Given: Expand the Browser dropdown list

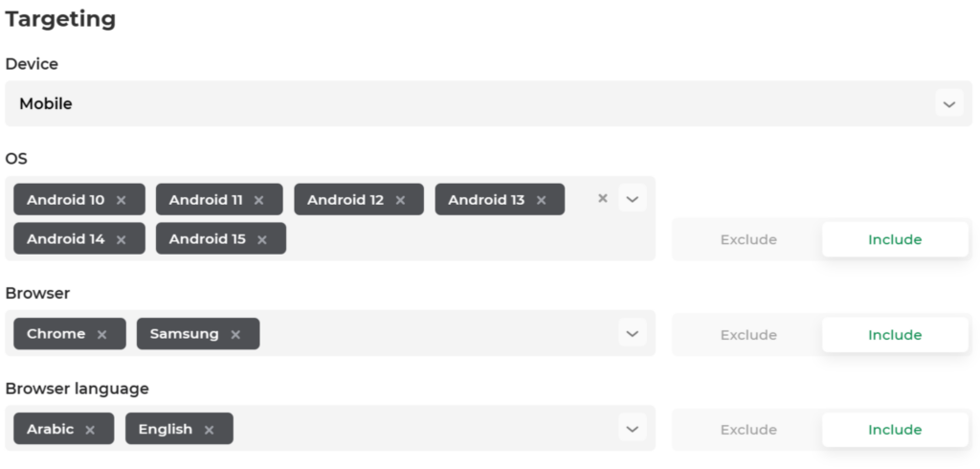Looking at the screenshot, I should (633, 333).
